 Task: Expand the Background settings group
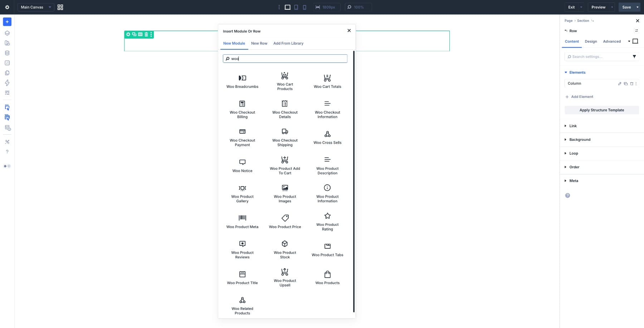580,140
